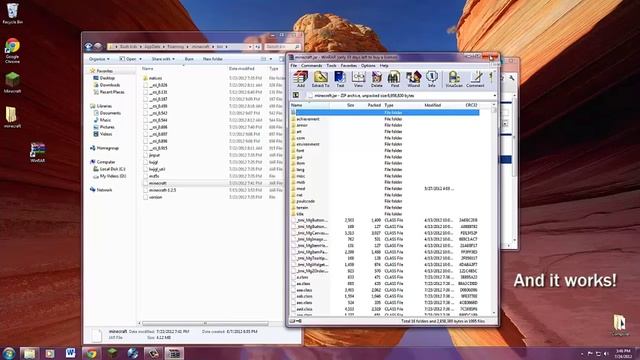Open the Wizard tool in WinRAR

coord(413,79)
